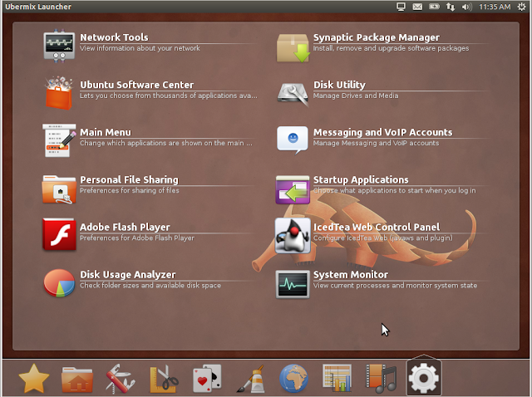532x397 pixels.
Task: Open the Startup Applications icon
Action: pyautogui.click(x=293, y=189)
